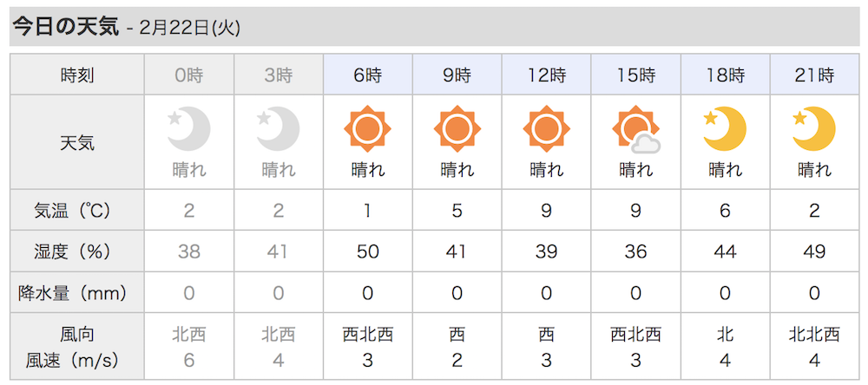The image size is (868, 385).
Task: Select the sun icon for 9時
Action: point(457,129)
